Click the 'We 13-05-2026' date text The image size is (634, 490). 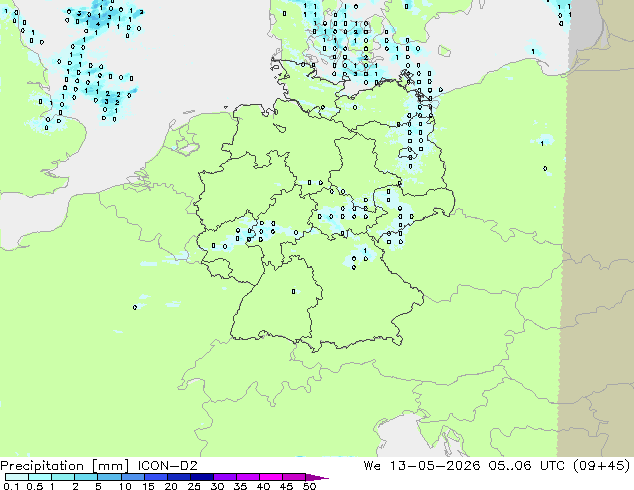point(422,465)
